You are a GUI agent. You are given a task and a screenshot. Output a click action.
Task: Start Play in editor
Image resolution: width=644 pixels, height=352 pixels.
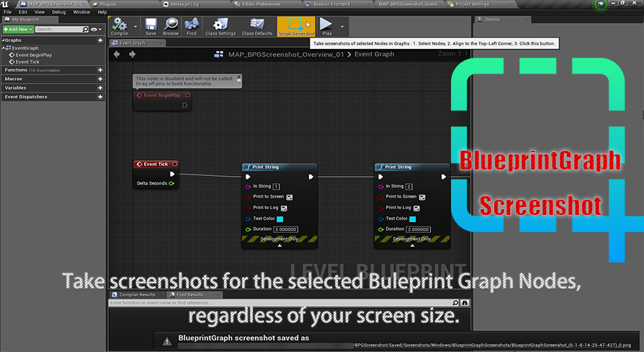327,26
